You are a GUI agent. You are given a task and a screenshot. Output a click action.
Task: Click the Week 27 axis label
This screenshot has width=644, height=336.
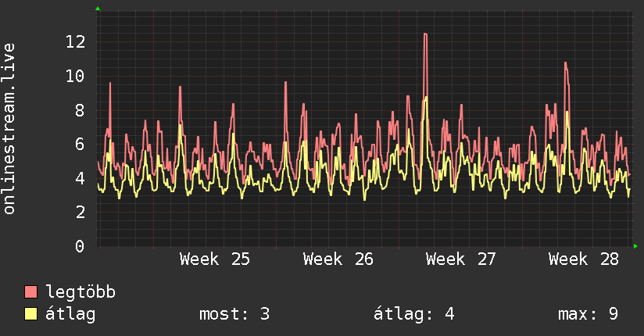(x=461, y=259)
